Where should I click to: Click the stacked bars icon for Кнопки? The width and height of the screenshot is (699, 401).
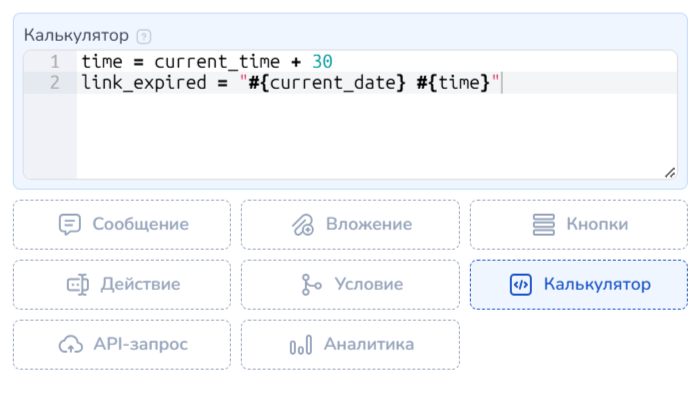tap(544, 225)
